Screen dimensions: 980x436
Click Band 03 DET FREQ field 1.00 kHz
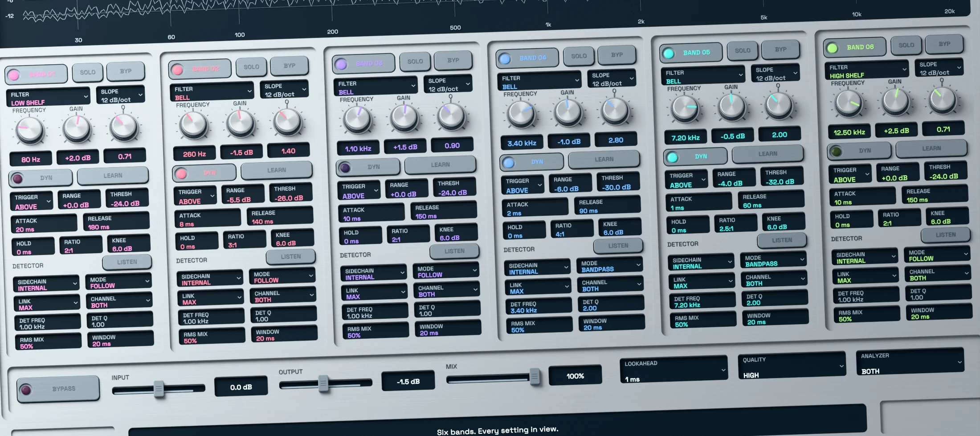pos(375,312)
